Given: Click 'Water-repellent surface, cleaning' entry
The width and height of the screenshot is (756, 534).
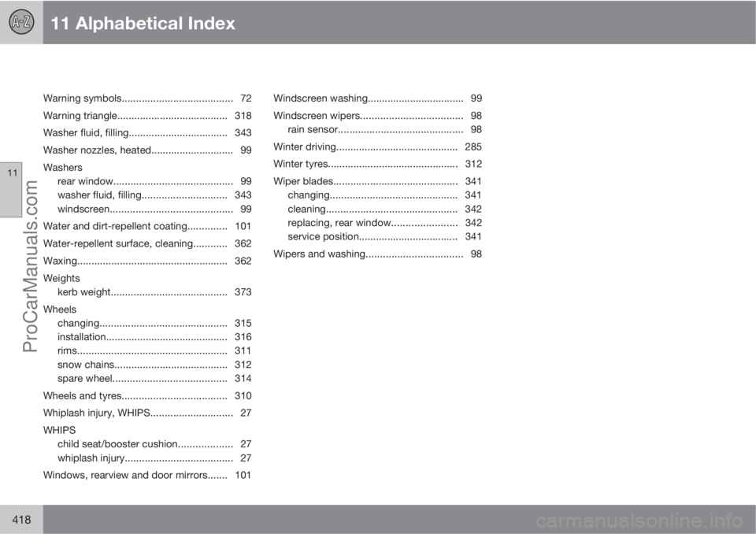Looking at the screenshot, I should 147,243.
